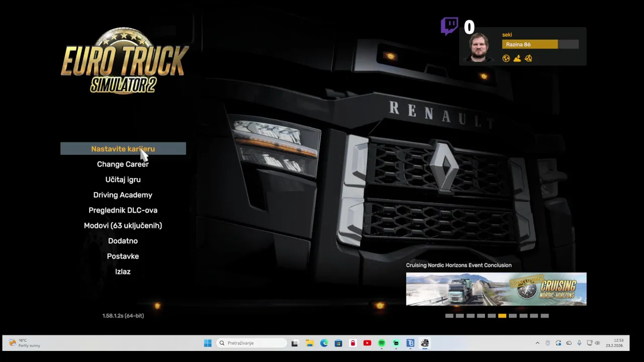Click the Razina 86 level progress bar
Screen dimensions: 644x362
(x=540, y=44)
